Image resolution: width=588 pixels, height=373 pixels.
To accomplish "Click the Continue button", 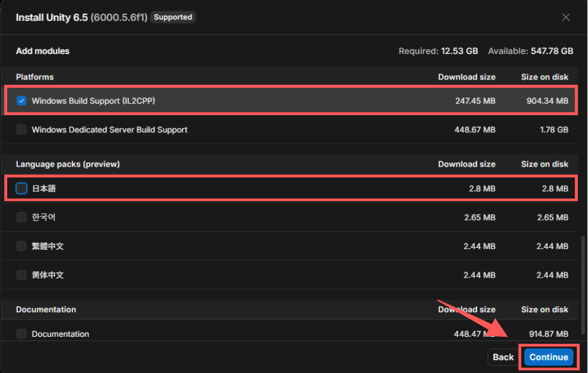I will (549, 357).
